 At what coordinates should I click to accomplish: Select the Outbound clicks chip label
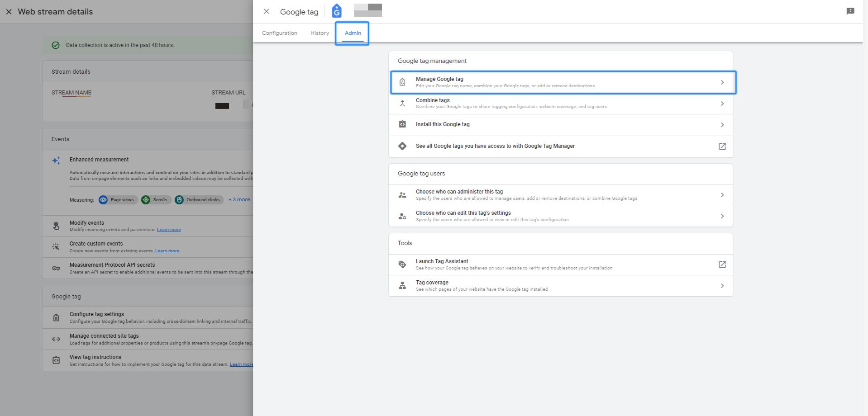point(203,200)
